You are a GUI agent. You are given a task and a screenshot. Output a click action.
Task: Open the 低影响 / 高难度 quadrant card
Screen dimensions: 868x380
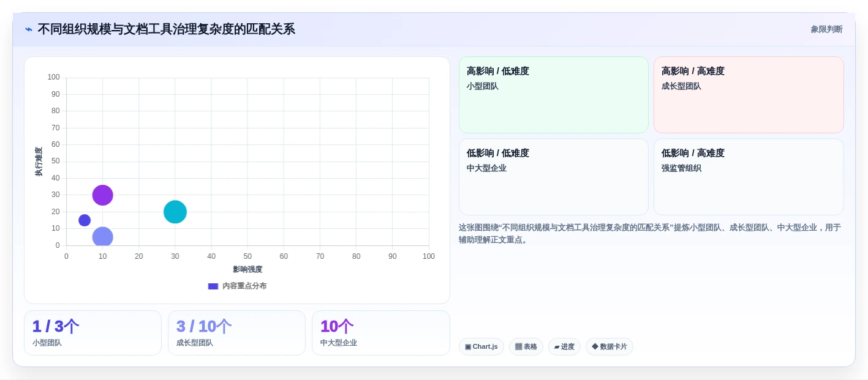(x=749, y=177)
